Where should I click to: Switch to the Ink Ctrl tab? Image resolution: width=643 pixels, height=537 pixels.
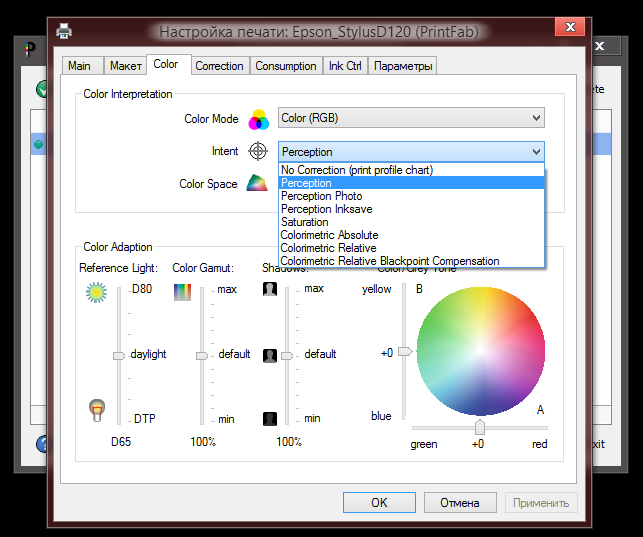tap(345, 66)
